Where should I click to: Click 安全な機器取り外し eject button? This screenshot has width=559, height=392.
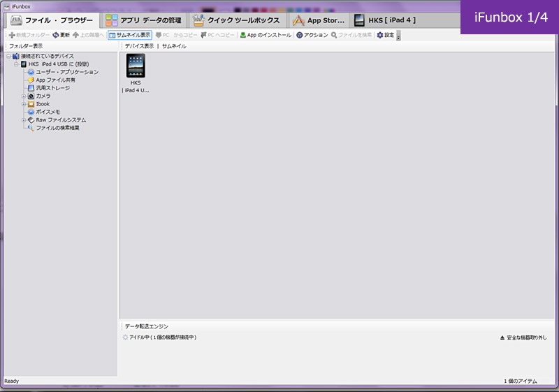tap(523, 337)
